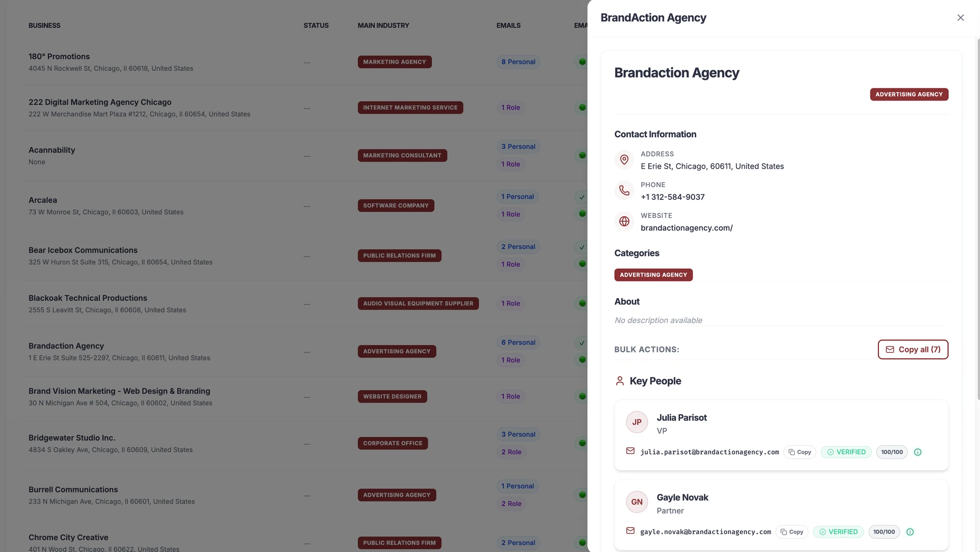Open the brandactionagency.com website link

[x=687, y=228]
